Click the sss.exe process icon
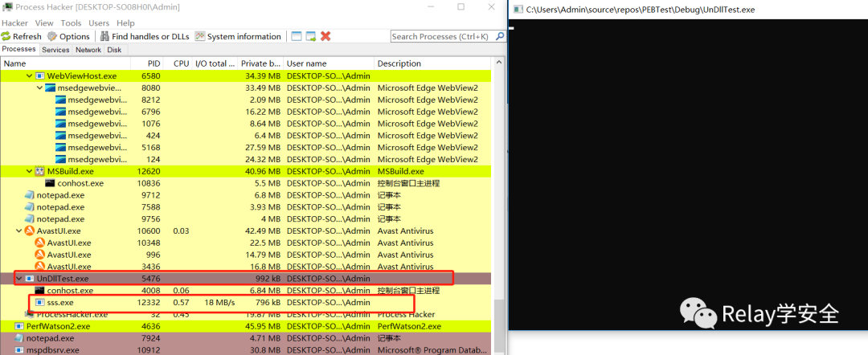The height and width of the screenshot is (355, 868). [40, 303]
